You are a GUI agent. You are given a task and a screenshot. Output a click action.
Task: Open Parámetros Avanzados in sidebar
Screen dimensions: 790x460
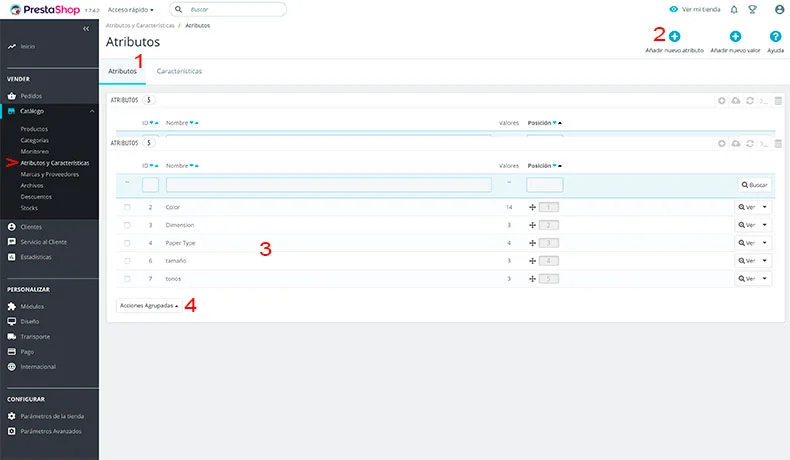click(x=49, y=431)
